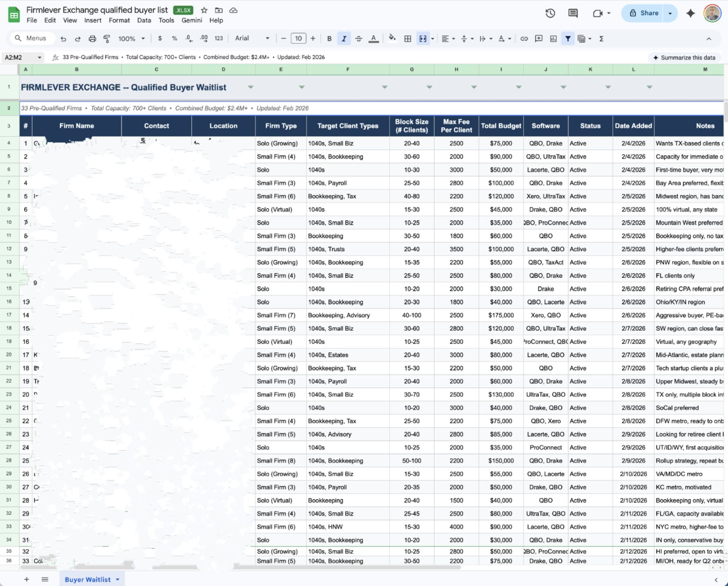Click the font size input field
The width and height of the screenshot is (728, 586).
pyautogui.click(x=298, y=39)
